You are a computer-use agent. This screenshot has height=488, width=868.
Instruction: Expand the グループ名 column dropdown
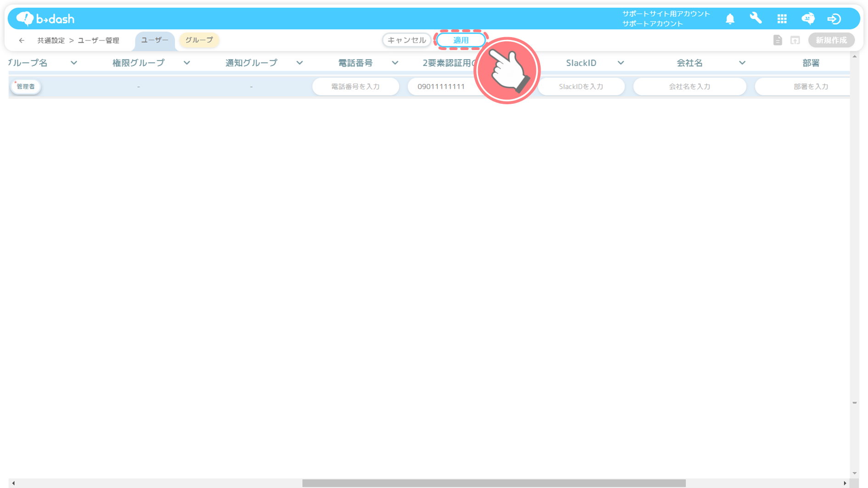pos(74,63)
